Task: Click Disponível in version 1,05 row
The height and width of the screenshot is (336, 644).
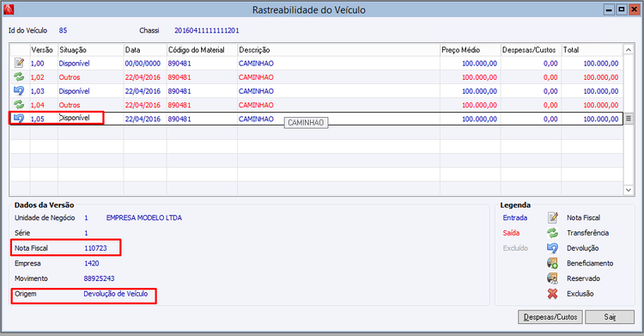Action: coord(75,118)
